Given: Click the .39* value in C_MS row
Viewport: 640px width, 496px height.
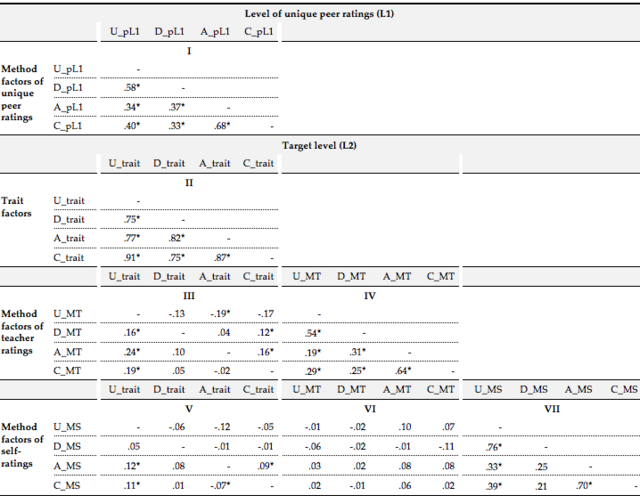Looking at the screenshot, I should [x=494, y=486].
